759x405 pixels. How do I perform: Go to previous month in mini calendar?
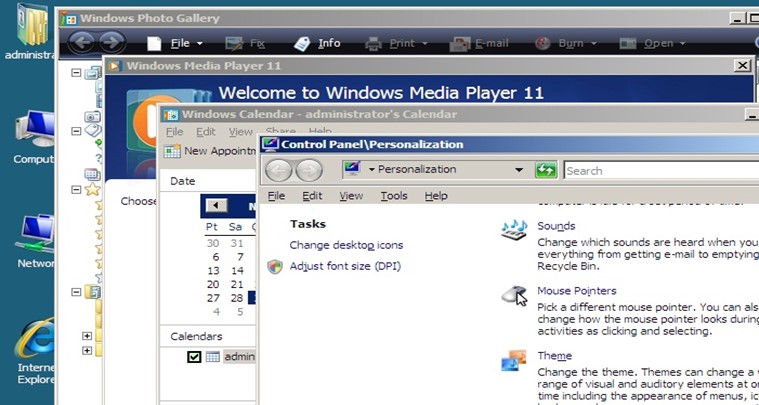pos(216,205)
